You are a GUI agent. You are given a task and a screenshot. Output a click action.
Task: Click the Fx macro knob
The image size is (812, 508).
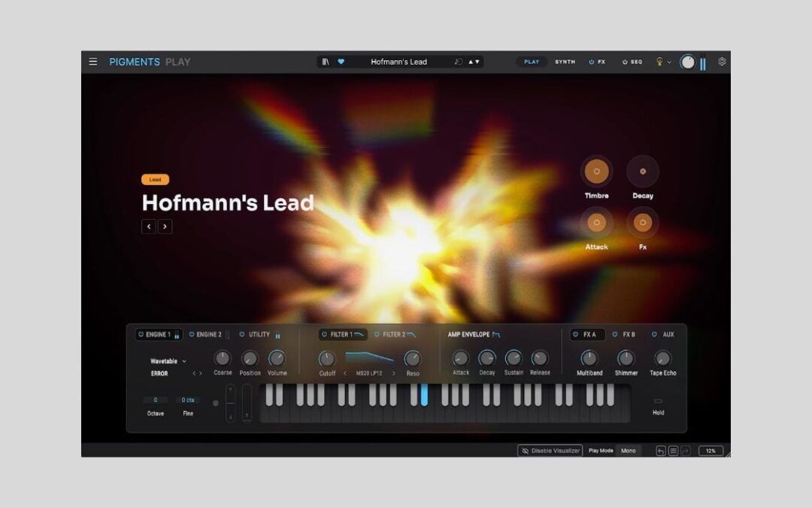[643, 222]
